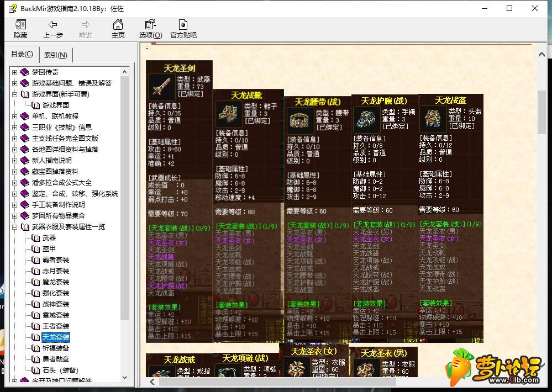552x392 pixels.
Task: Expand the 各地图详细资料与掉落 node
Action: coord(14,150)
